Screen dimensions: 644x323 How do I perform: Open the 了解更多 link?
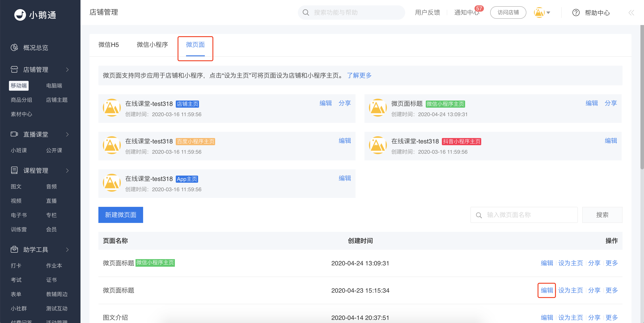coord(359,76)
